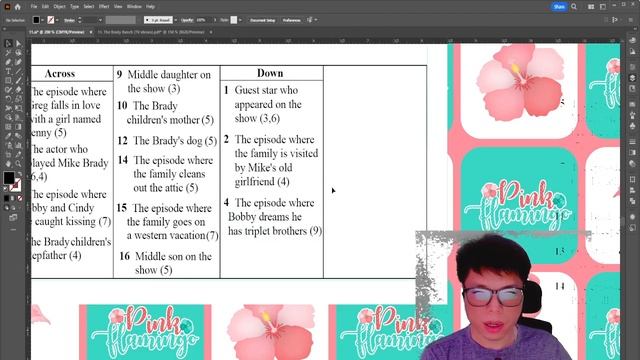Select the Line Segment tool
Screen dimensions: 640x360
(18, 71)
